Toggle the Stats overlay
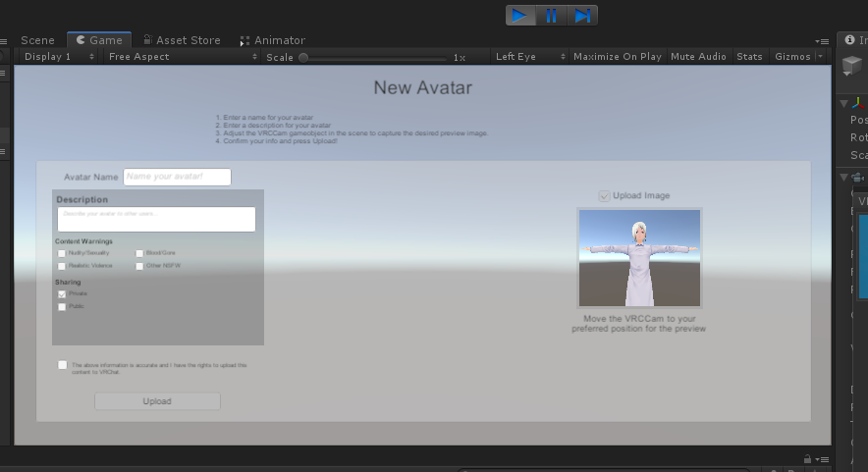 pyautogui.click(x=749, y=57)
